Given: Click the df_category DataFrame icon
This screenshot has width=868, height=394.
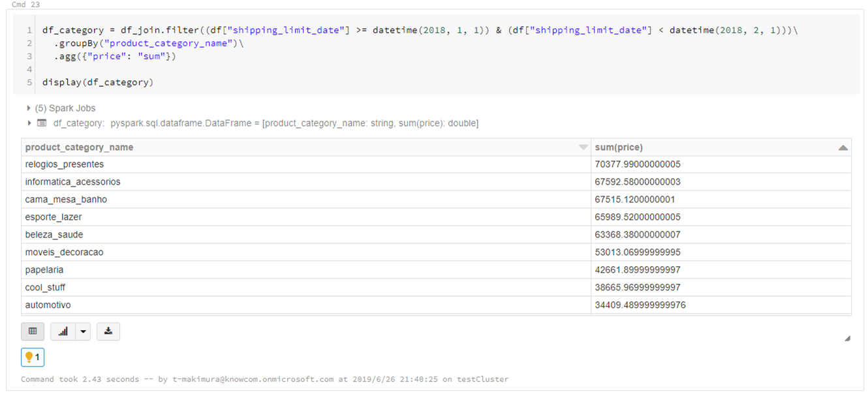Looking at the screenshot, I should 40,123.
